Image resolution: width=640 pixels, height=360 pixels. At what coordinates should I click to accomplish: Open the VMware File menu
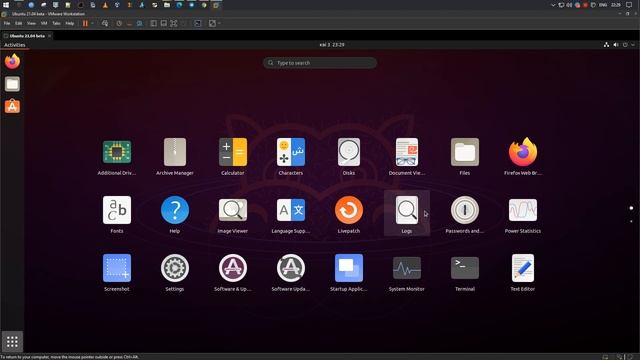(x=7, y=23)
